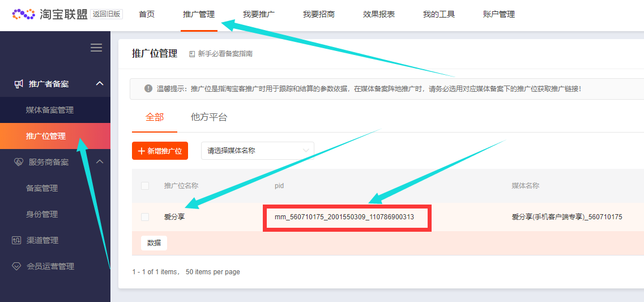The height and width of the screenshot is (302, 644).
Task: Open 我要推广 in top navigation
Action: (x=259, y=14)
